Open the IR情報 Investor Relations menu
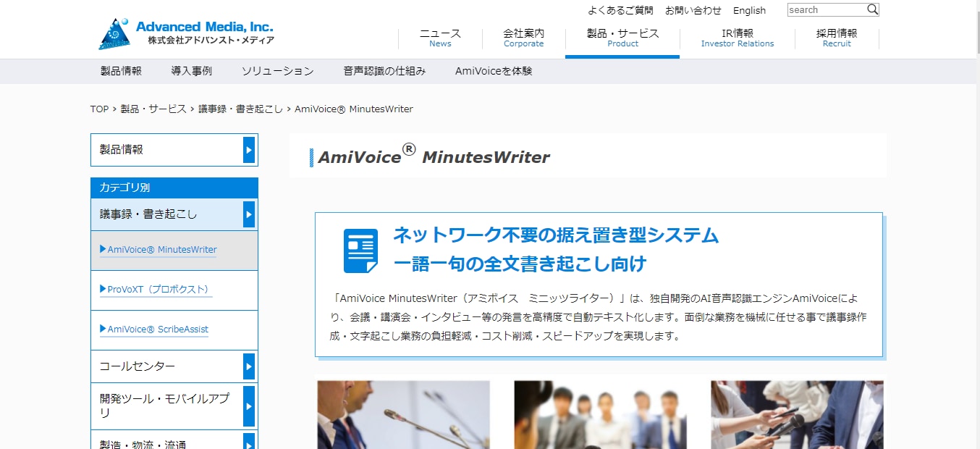The image size is (980, 449). (738, 38)
